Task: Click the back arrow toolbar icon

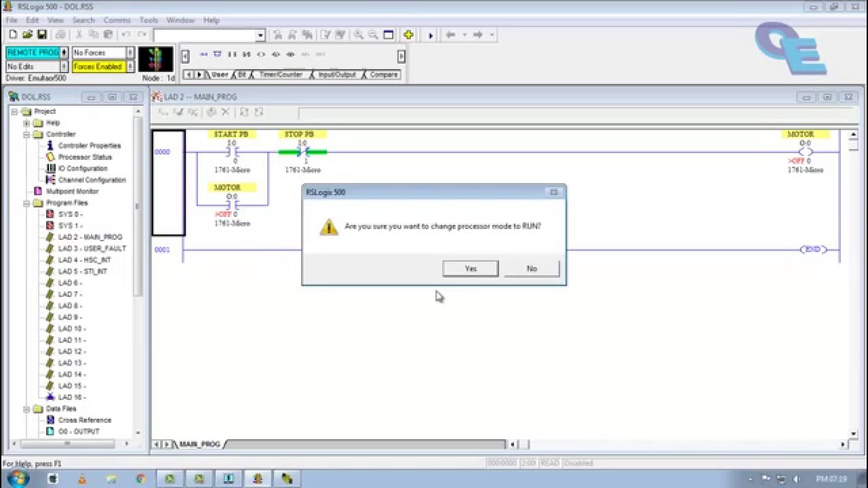Action: tap(450, 35)
